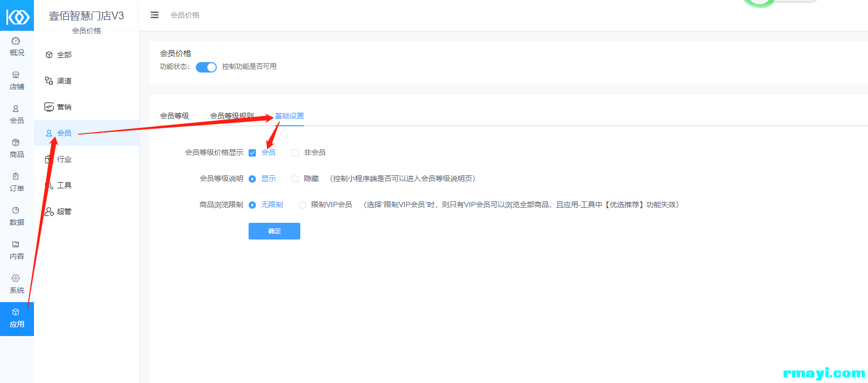Select 显示 for 会员等级说明
Screen dimensions: 868x383
pyautogui.click(x=252, y=179)
